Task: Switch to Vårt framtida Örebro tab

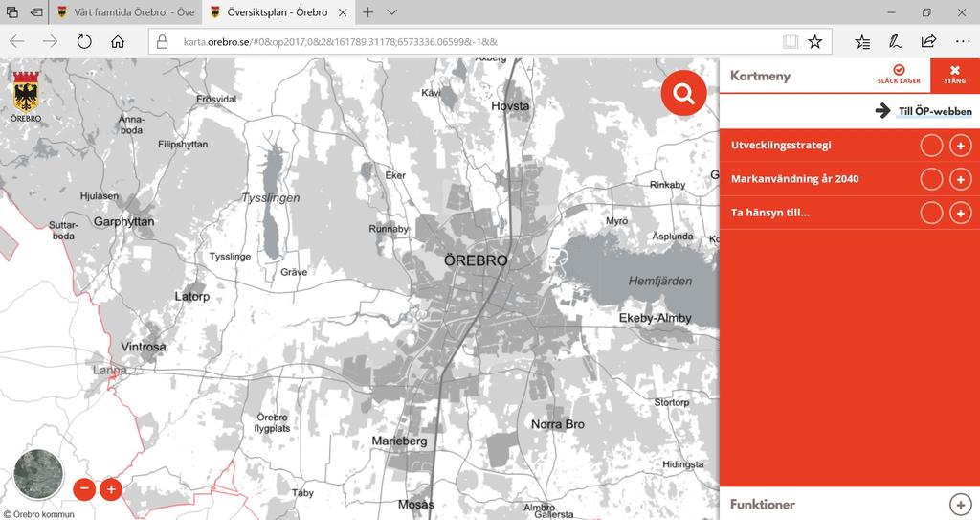Action: [125, 11]
